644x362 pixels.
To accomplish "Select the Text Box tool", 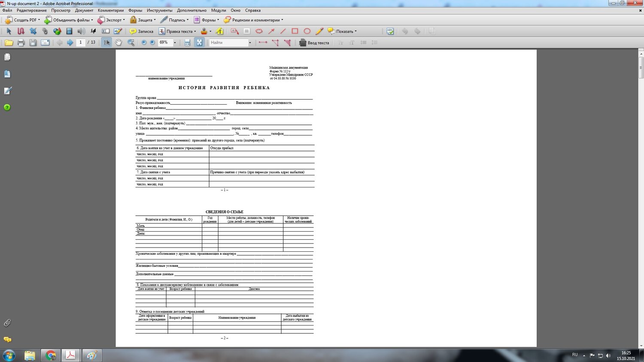I will 246,31.
